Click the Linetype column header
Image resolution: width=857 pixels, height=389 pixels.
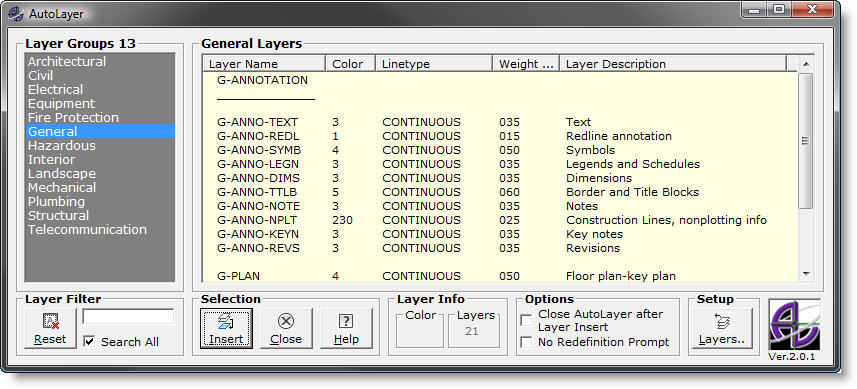point(434,63)
